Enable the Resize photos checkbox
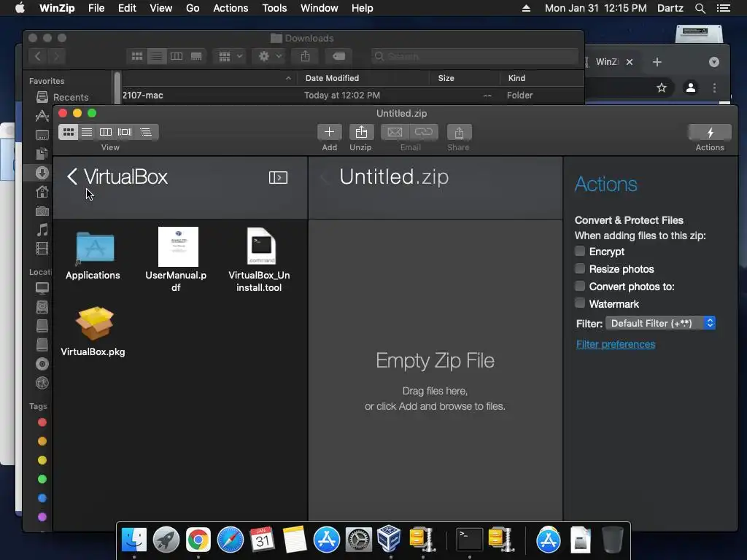747x560 pixels. click(580, 268)
